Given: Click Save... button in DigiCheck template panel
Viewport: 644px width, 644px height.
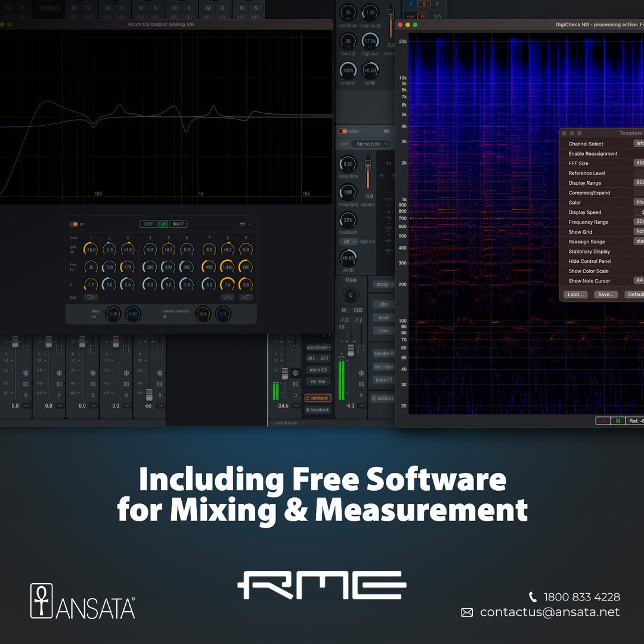Looking at the screenshot, I should (x=606, y=295).
